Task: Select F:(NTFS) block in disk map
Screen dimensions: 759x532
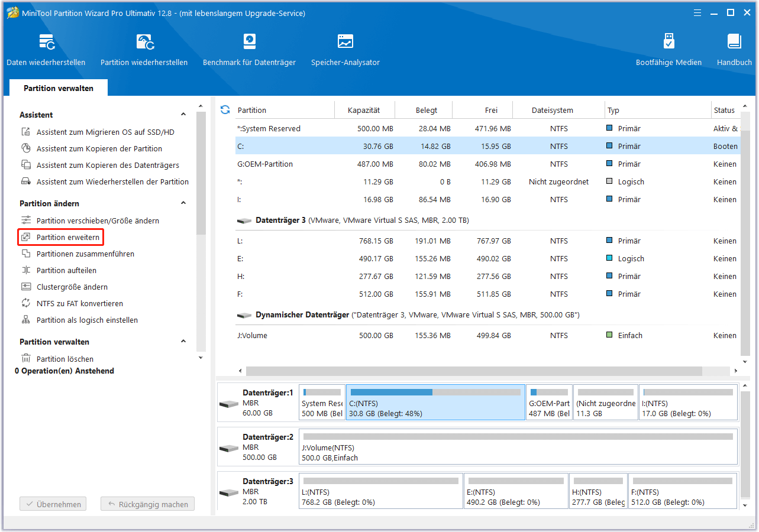Action: coord(683,491)
